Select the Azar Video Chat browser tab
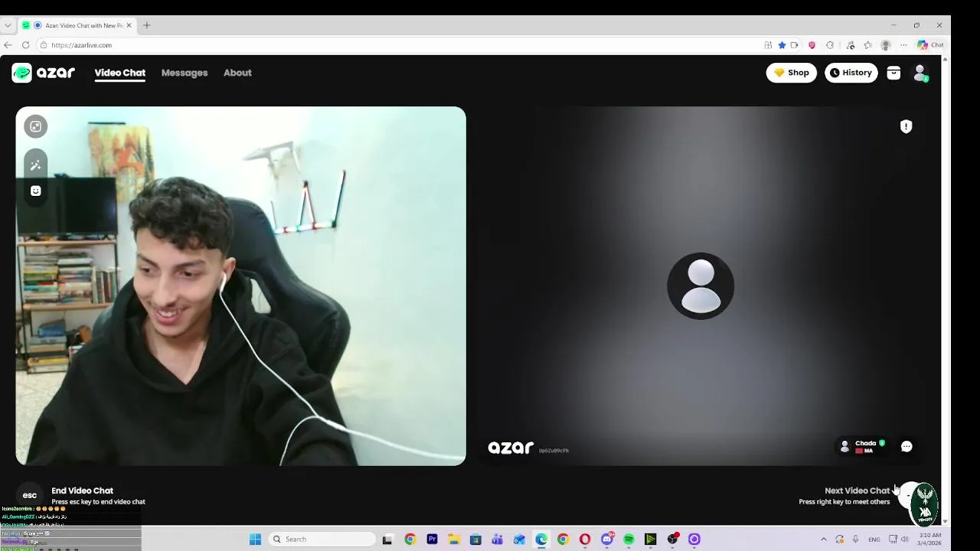980x551 pixels. 77,25
